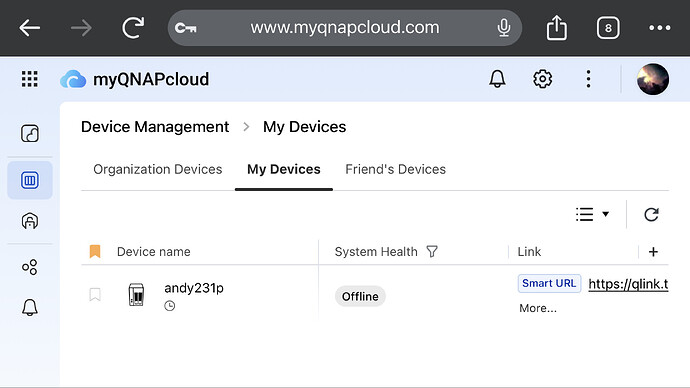690x388 pixels.
Task: Open the first sidebar dashboard icon
Action: click(30, 133)
